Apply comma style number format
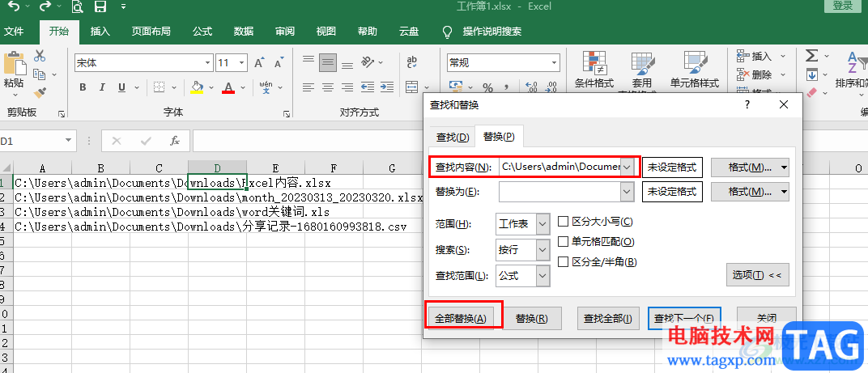Image resolution: width=868 pixels, height=373 pixels. coord(506,87)
